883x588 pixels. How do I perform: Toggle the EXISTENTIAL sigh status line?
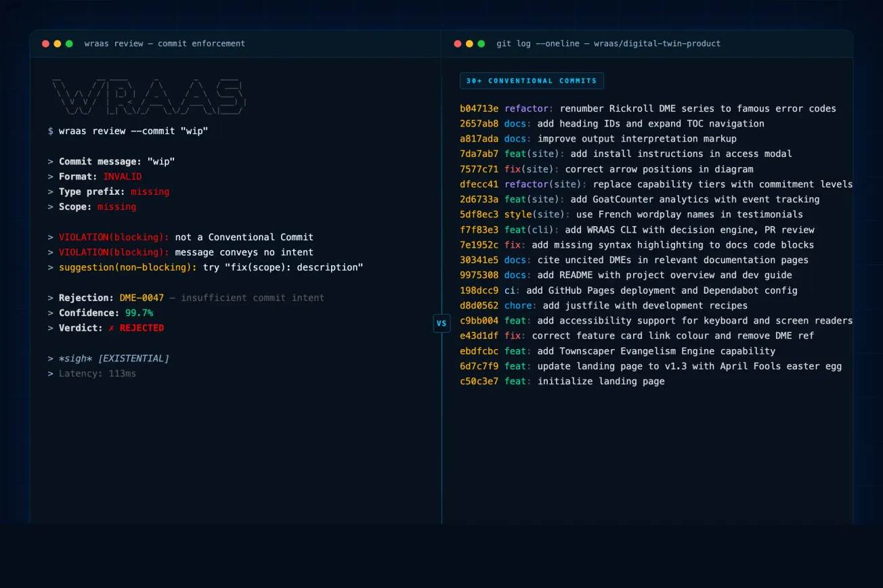click(x=108, y=358)
